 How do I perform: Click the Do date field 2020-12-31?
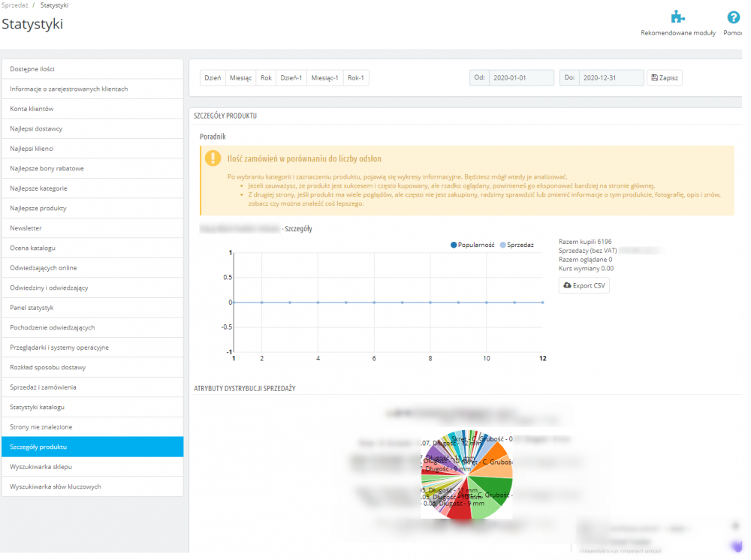tap(611, 77)
